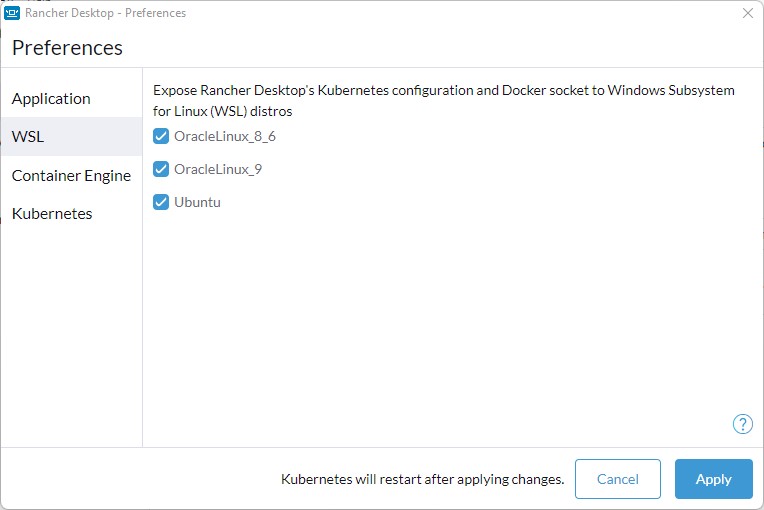The height and width of the screenshot is (510, 764).
Task: Cancel the preferences dialog
Action: point(618,479)
